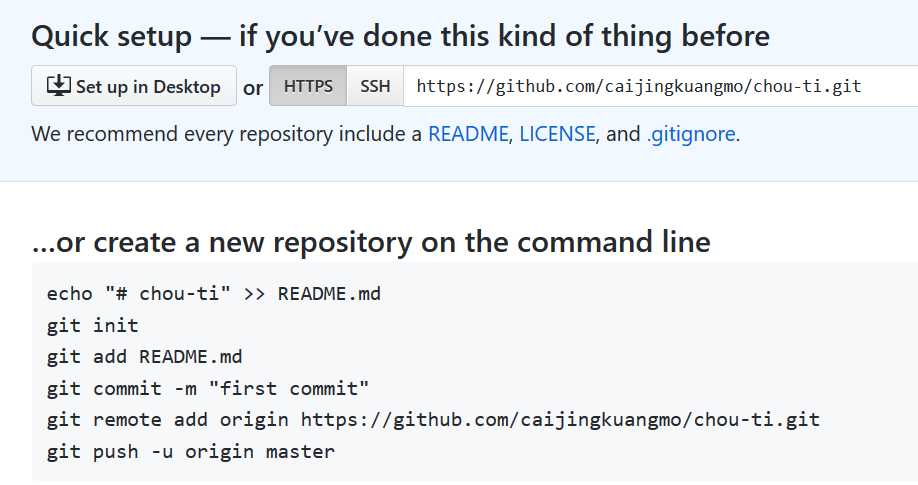Follow the .gitignore link
The height and width of the screenshot is (485, 918).
tap(691, 134)
